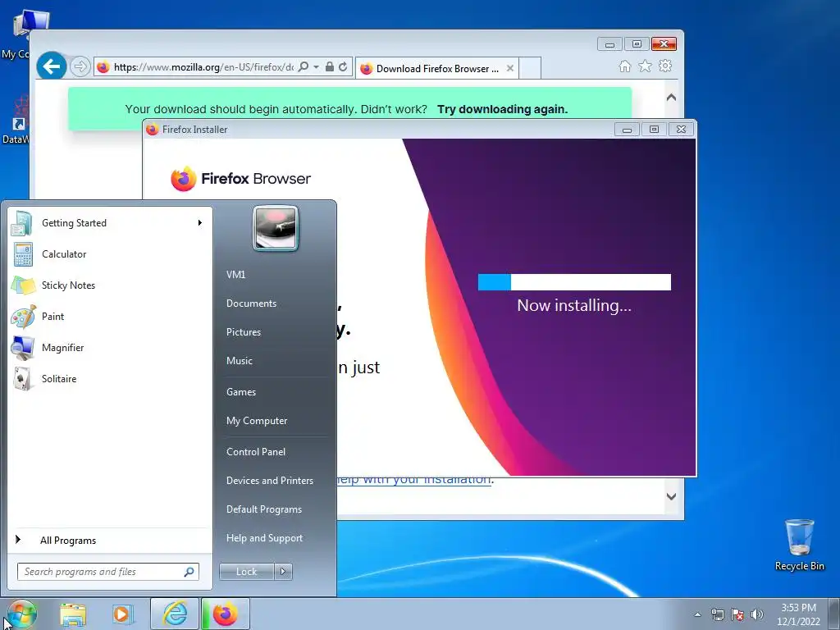Expand Getting Started submenu arrow
The width and height of the screenshot is (840, 630).
coord(200,223)
